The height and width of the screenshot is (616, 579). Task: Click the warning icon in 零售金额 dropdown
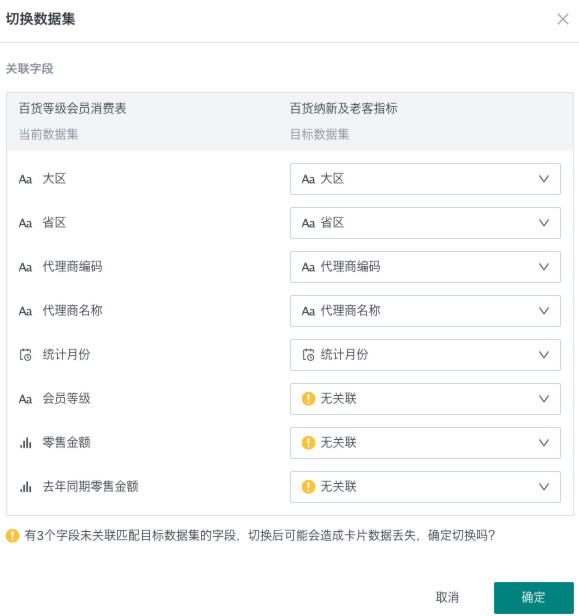pos(308,443)
